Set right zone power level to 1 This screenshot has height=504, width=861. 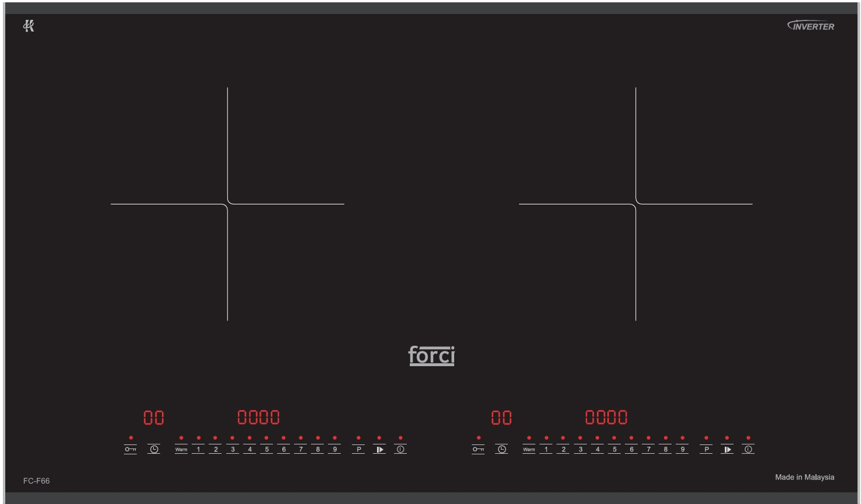pyautogui.click(x=546, y=449)
